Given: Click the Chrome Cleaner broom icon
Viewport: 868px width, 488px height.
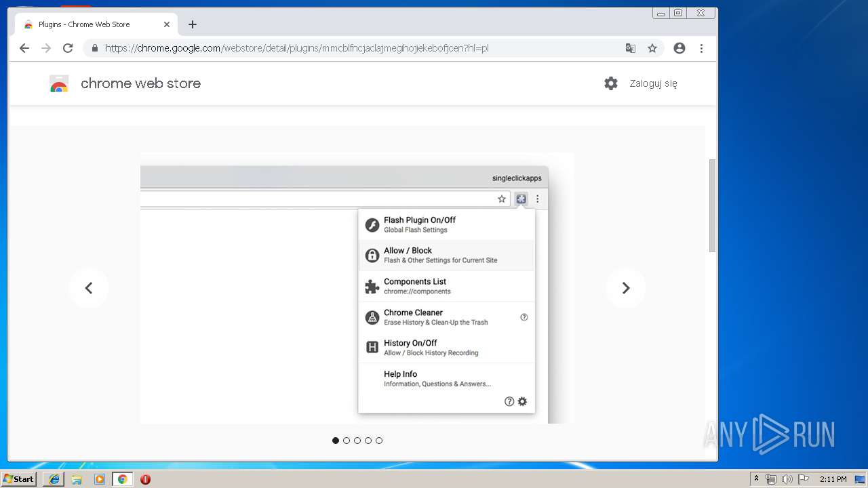Looking at the screenshot, I should (x=372, y=317).
